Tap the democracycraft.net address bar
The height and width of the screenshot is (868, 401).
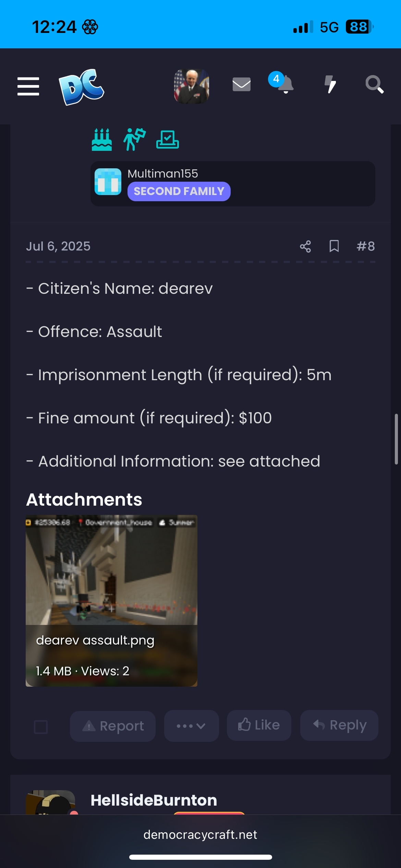pyautogui.click(x=200, y=835)
